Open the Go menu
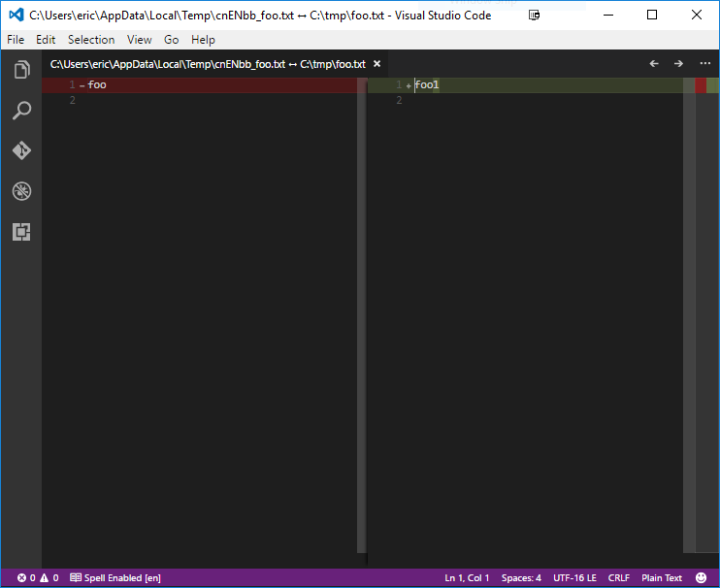The width and height of the screenshot is (720, 588). pos(172,40)
